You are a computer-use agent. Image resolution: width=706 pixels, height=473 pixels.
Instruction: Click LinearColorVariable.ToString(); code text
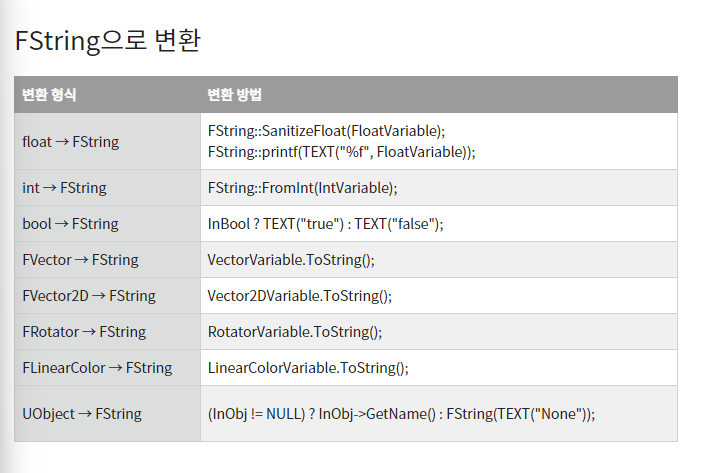(308, 368)
